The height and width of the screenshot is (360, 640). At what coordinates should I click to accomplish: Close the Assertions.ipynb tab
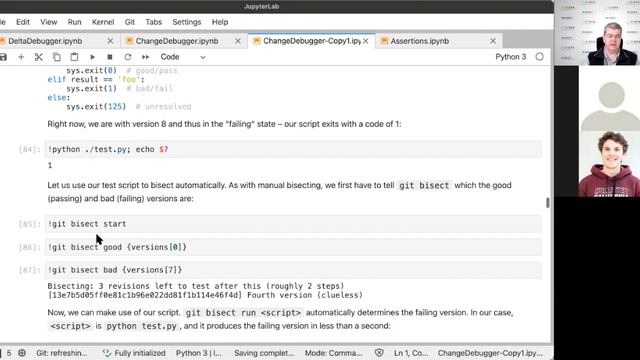(493, 41)
